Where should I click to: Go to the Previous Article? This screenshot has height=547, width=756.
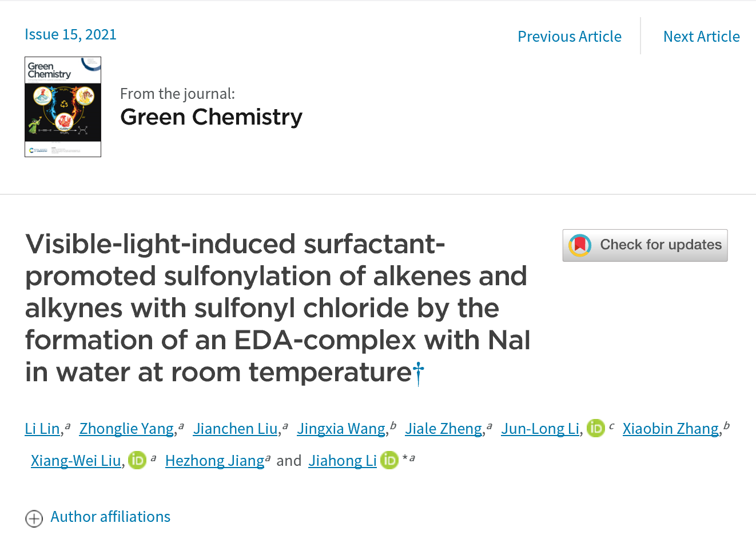point(569,37)
